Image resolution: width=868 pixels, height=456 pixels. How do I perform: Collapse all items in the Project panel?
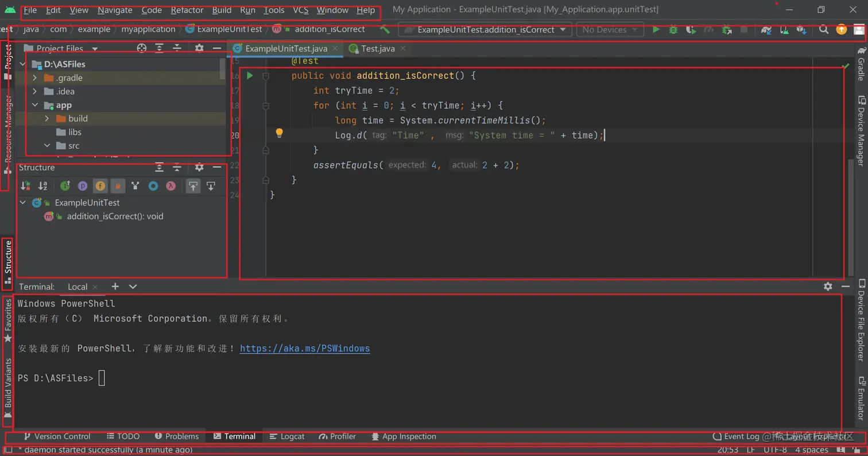coord(177,48)
